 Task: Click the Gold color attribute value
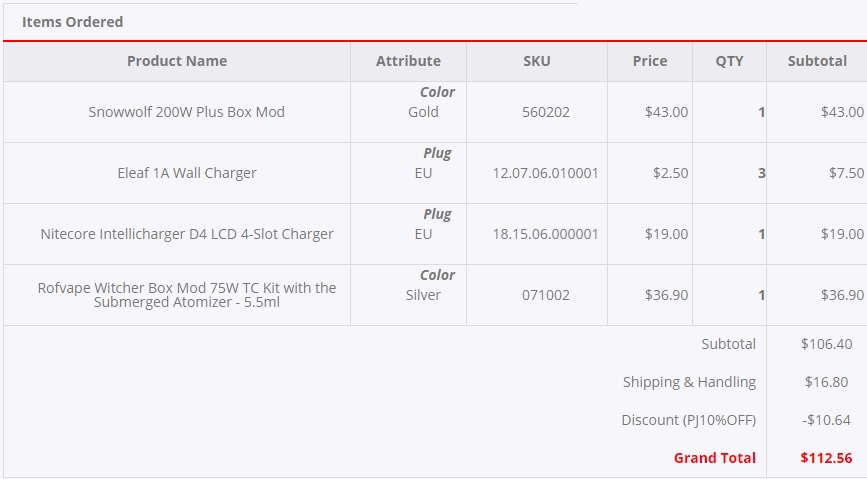(423, 112)
